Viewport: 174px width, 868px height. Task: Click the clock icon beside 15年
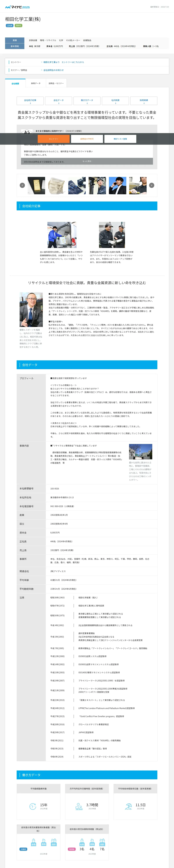tap(33, 806)
